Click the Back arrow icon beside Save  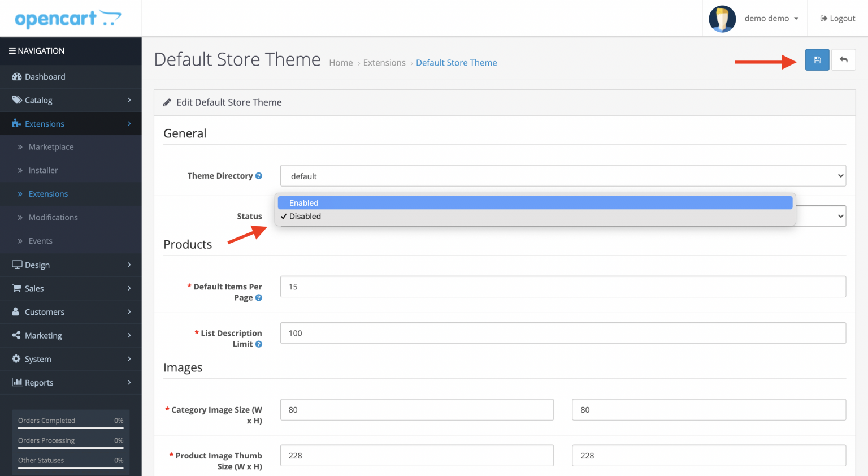843,59
